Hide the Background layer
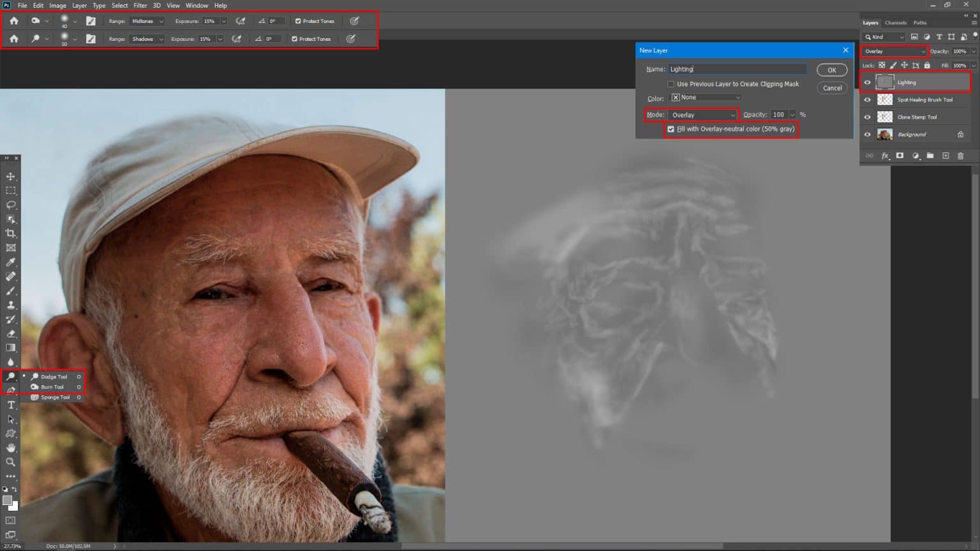This screenshot has height=551, width=980. tap(868, 134)
